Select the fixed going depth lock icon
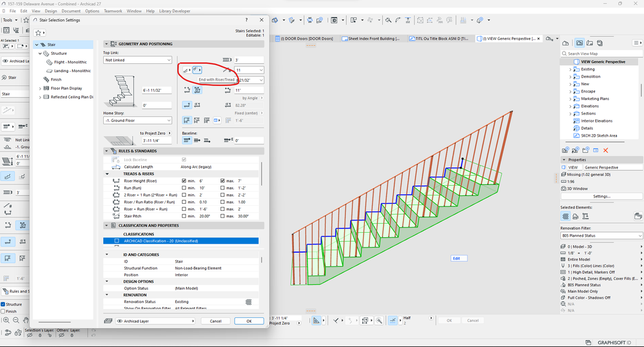 coord(197,90)
